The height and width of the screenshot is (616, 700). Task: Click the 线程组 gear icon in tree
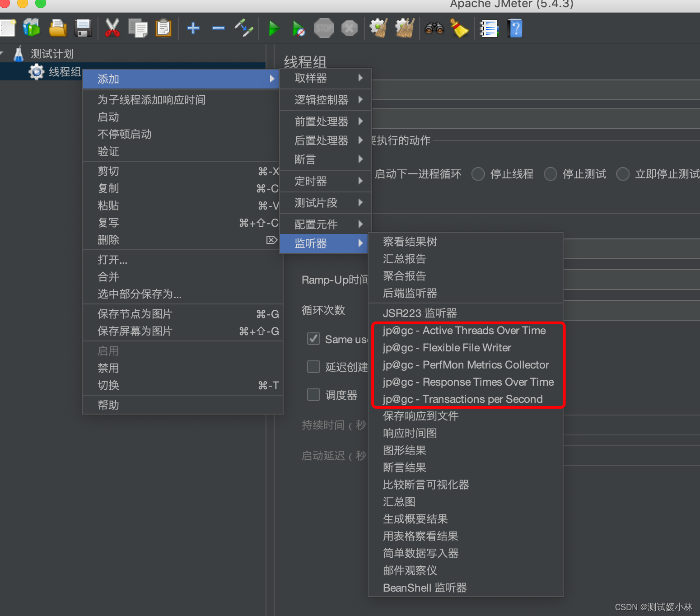tap(36, 72)
